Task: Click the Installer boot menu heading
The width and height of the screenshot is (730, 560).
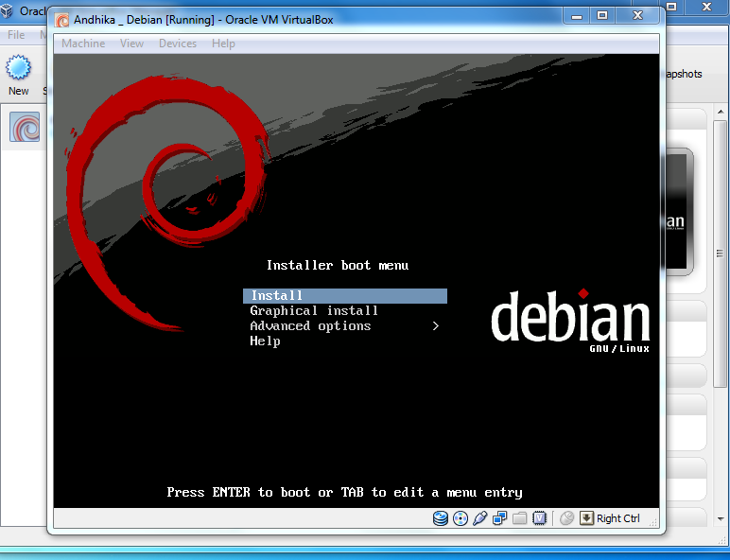Action: coord(338,265)
